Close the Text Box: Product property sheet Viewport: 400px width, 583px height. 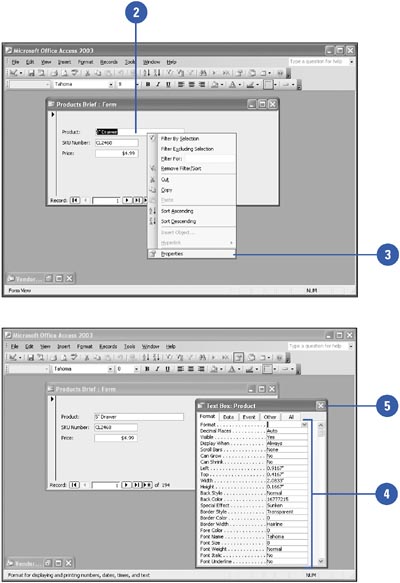320,406
